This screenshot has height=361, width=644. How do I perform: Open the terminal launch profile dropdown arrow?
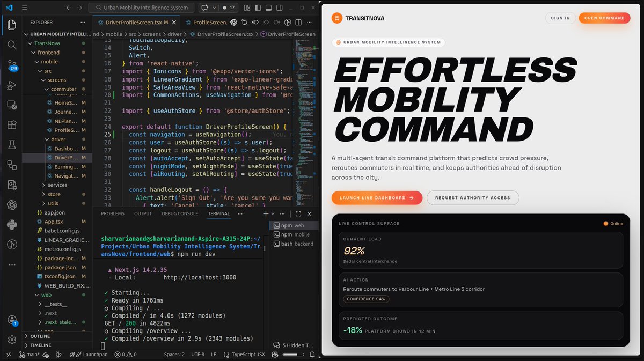[273, 213]
